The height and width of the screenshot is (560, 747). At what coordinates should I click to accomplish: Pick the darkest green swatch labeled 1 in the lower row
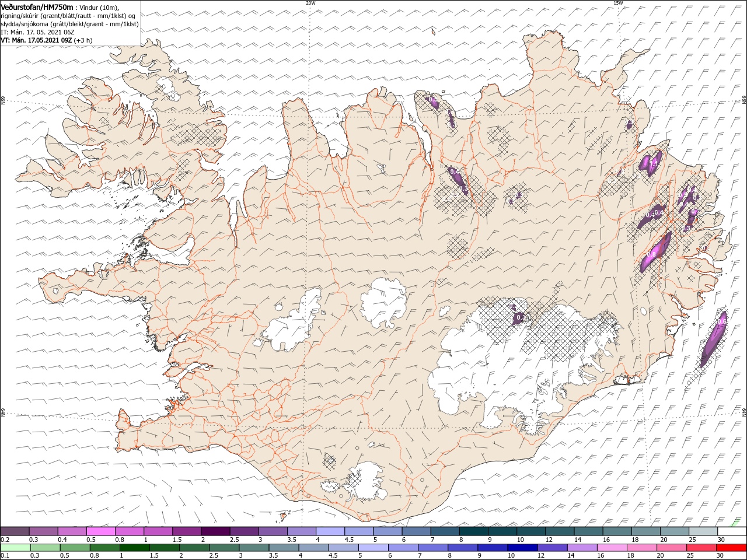click(135, 548)
